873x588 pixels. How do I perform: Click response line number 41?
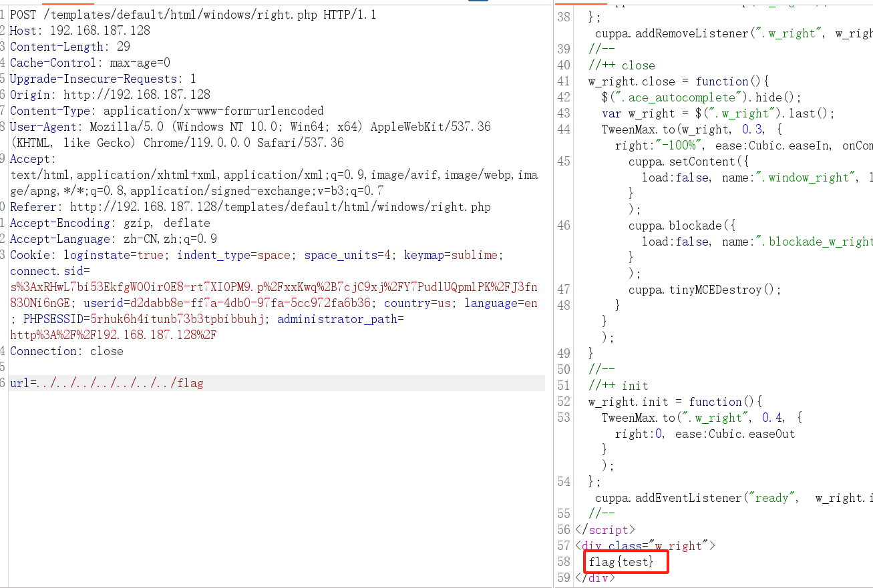(x=564, y=81)
